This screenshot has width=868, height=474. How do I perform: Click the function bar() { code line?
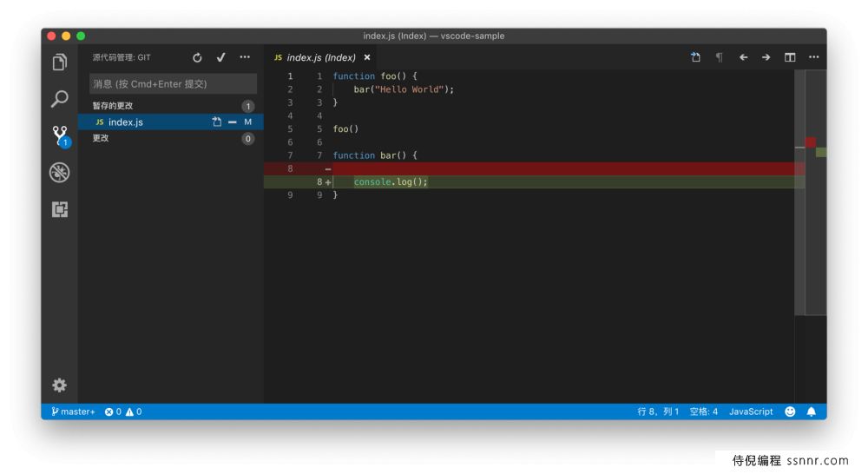tap(375, 155)
